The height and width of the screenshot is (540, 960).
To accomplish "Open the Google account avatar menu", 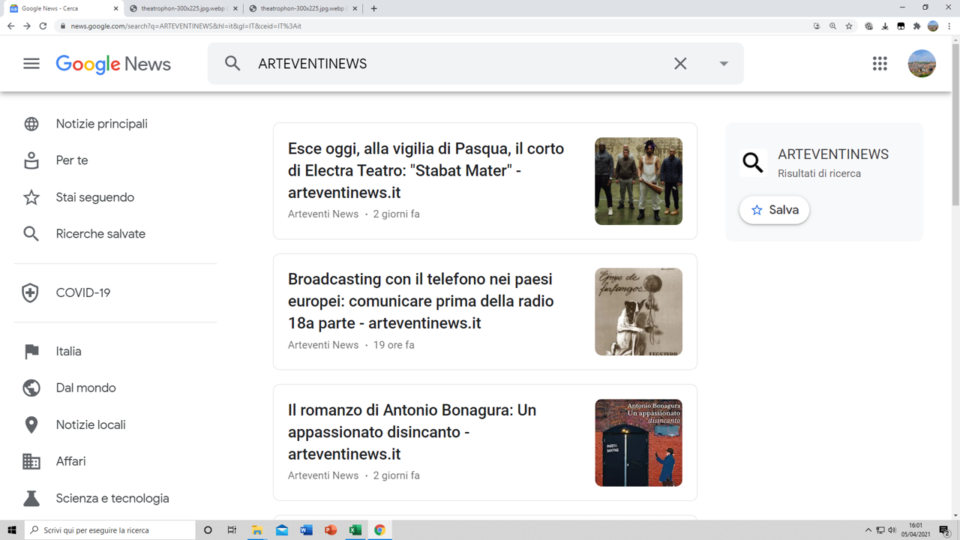I will click(x=921, y=64).
